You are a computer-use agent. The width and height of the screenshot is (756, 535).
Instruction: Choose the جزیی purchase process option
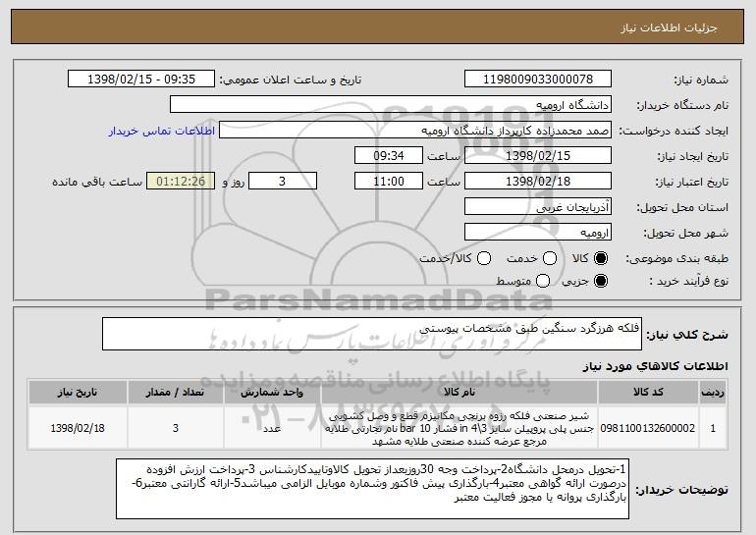pyautogui.click(x=601, y=281)
